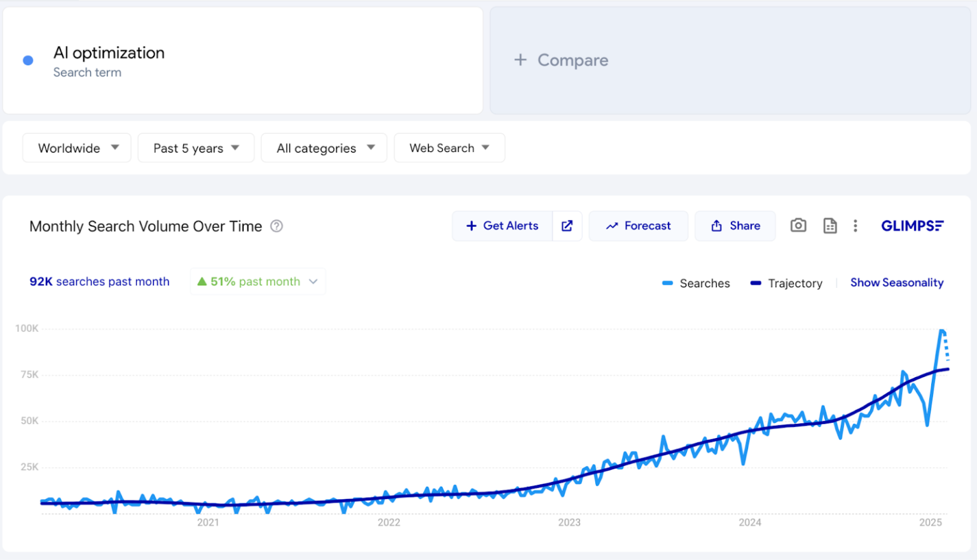Enable Show Seasonality
Viewport: 977px width, 560px height.
click(x=897, y=282)
